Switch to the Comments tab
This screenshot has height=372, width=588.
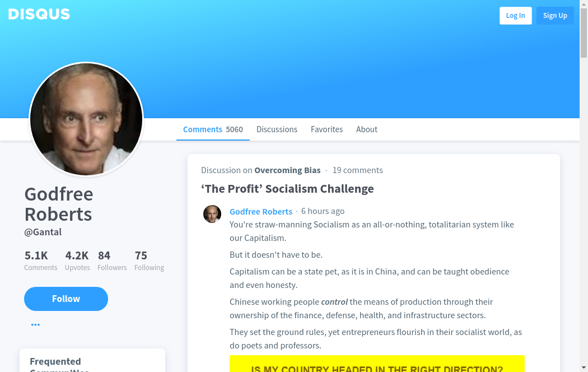[x=213, y=129]
